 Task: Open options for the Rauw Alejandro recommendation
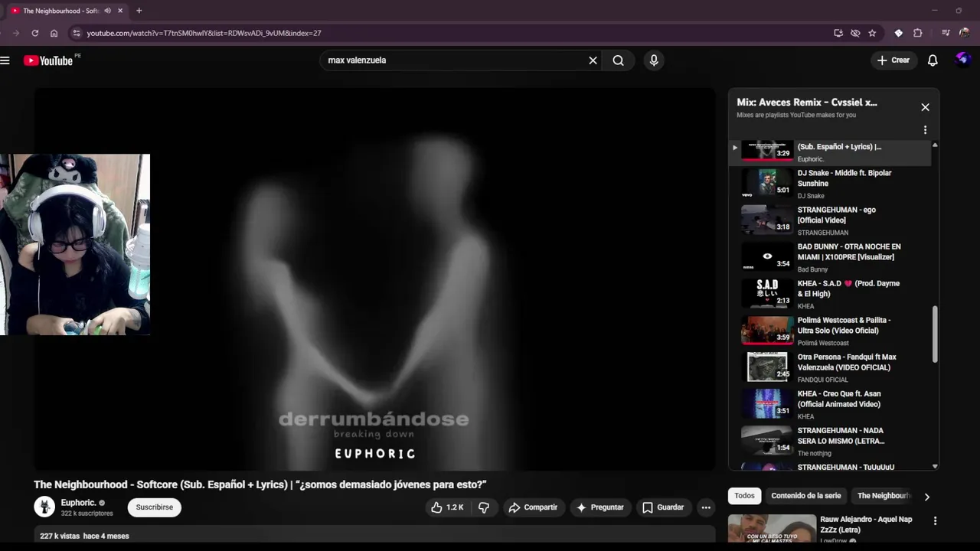[x=935, y=521]
